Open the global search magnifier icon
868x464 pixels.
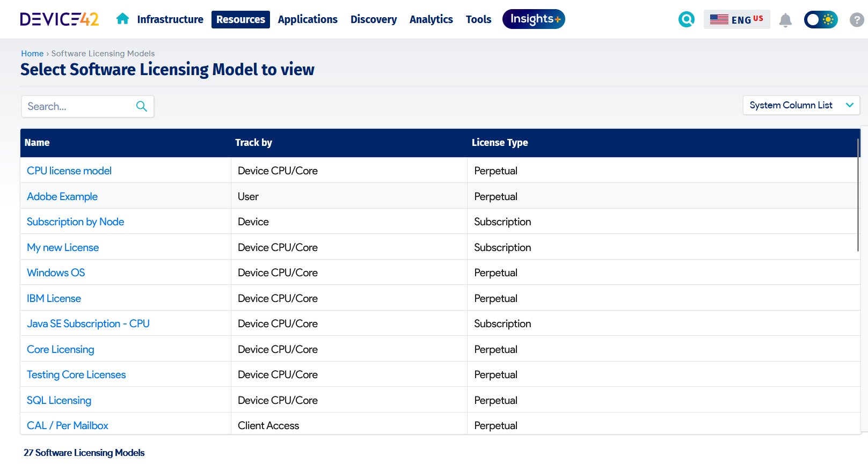(686, 19)
